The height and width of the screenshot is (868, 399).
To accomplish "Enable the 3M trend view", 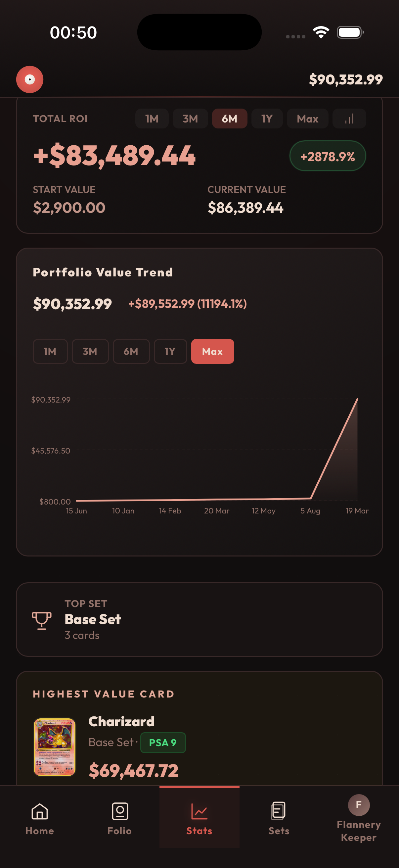I will pyautogui.click(x=90, y=352).
